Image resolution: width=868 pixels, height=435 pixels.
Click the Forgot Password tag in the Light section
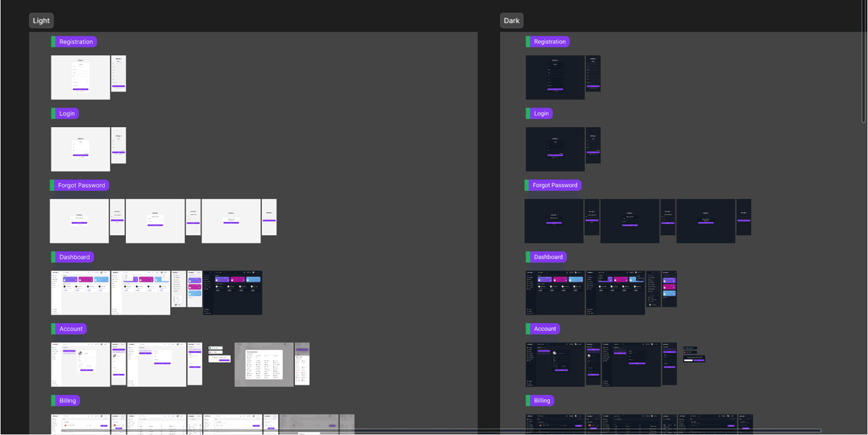(x=81, y=185)
